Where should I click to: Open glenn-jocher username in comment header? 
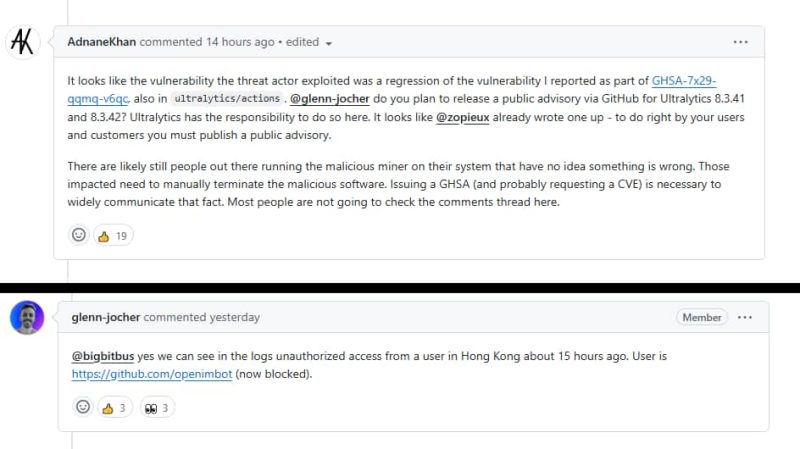(106, 317)
